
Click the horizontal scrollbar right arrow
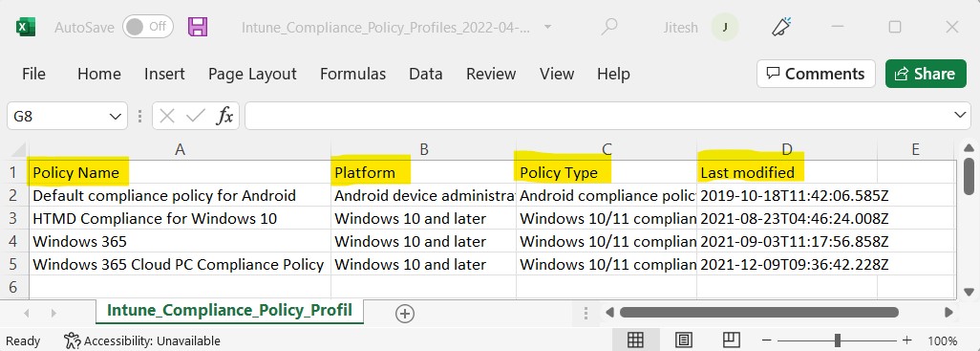point(948,312)
